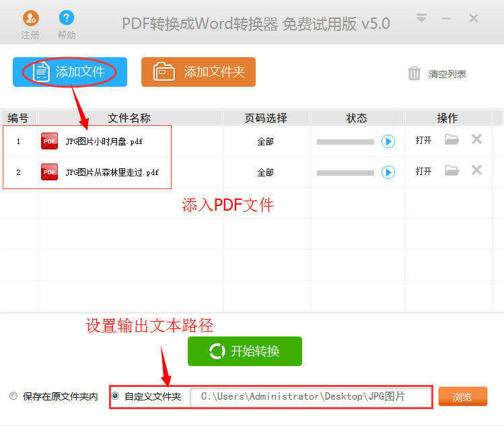The image size is (504, 426).
Task: Select file JPG图片从森林里走过.pdf
Action: pos(112,172)
